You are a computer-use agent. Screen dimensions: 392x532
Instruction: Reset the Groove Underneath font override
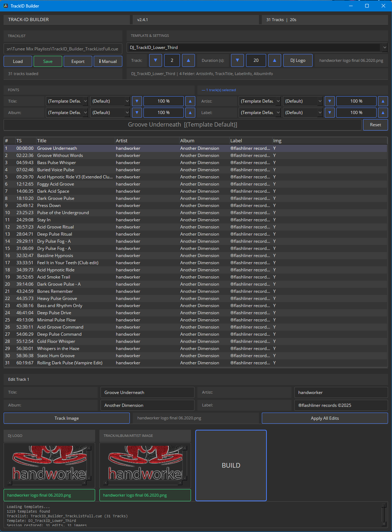pyautogui.click(x=375, y=125)
